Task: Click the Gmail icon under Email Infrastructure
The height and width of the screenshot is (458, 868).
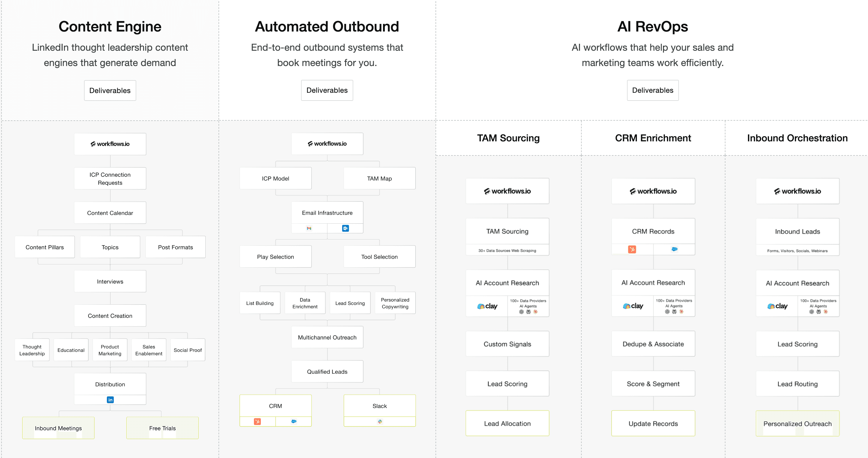Action: pyautogui.click(x=309, y=228)
